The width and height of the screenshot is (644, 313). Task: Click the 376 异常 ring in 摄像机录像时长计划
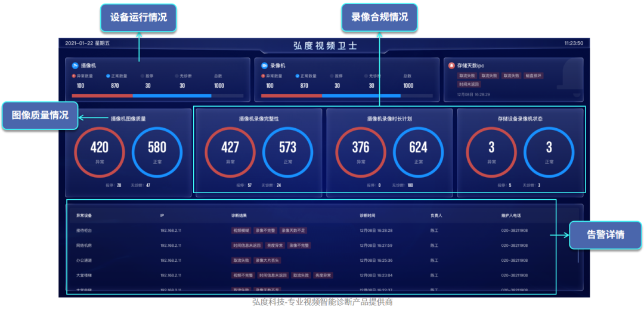pos(361,153)
